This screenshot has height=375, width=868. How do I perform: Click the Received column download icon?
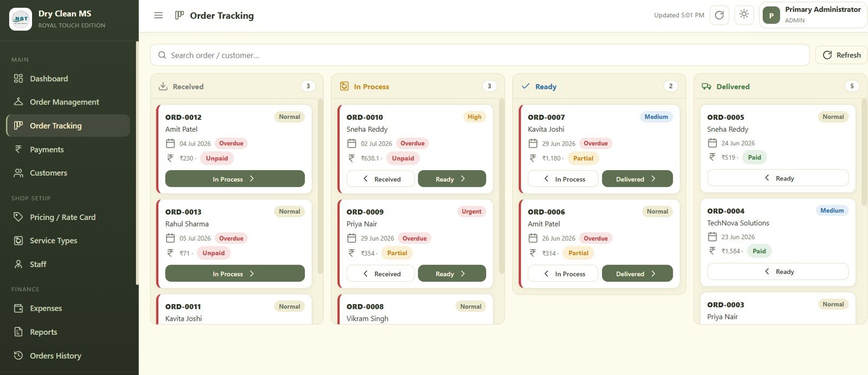(x=163, y=86)
